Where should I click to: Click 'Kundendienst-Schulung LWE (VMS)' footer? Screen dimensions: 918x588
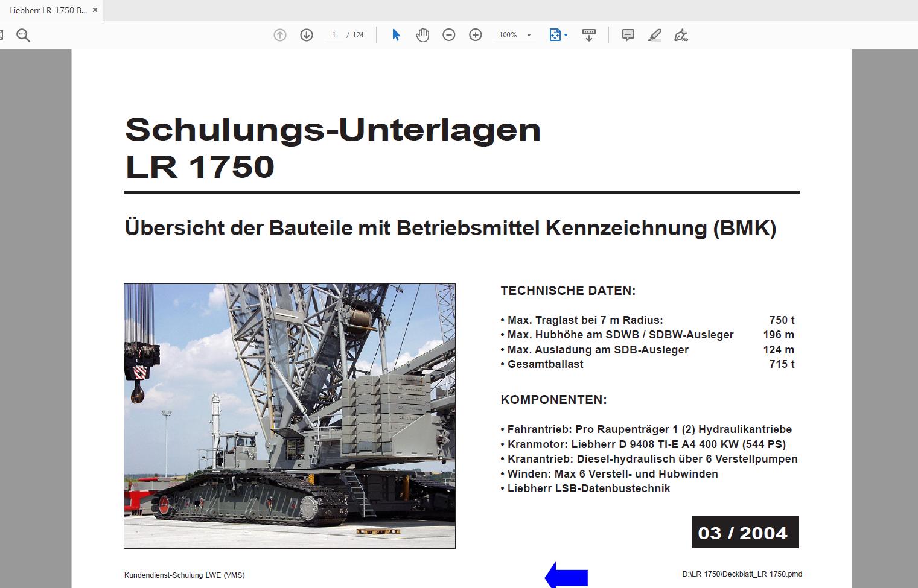click(x=185, y=575)
